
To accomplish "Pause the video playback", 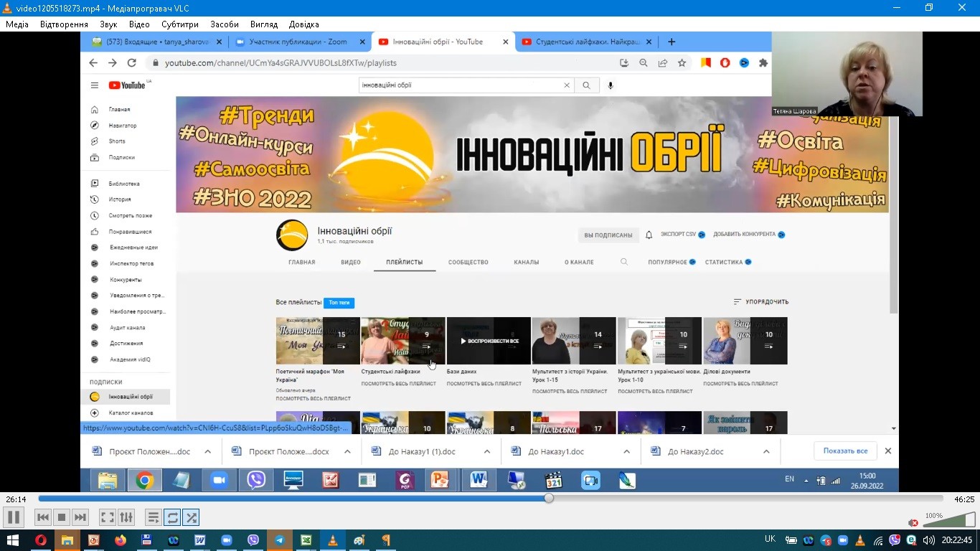I will point(14,517).
